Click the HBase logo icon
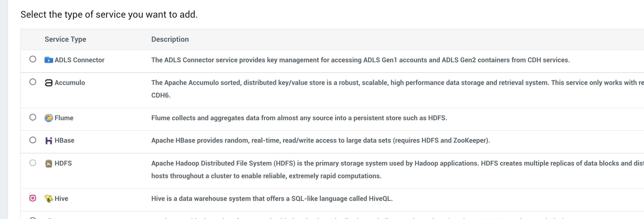Viewport: 644px width, 219px height. [49, 141]
